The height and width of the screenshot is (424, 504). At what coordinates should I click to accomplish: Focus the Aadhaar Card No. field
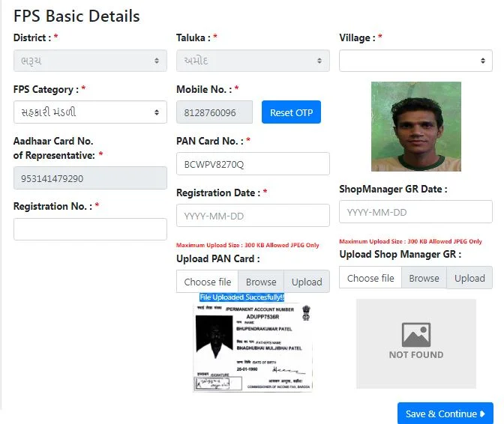tap(90, 178)
